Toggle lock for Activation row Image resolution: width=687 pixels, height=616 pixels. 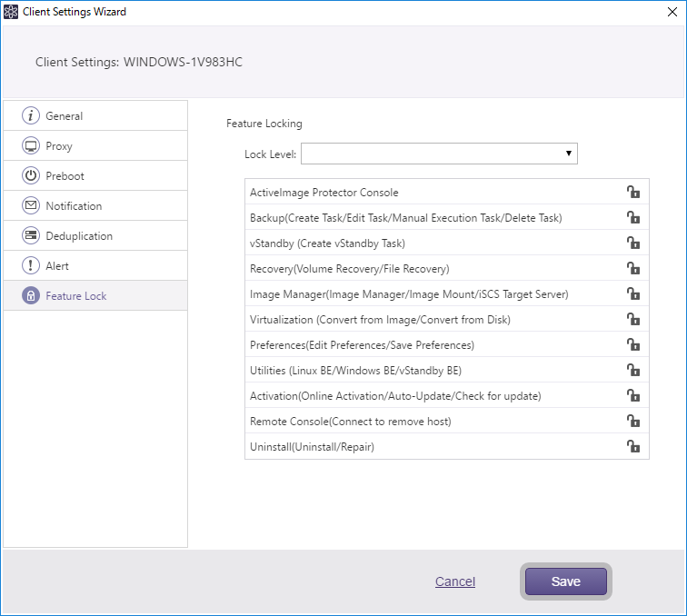tap(633, 395)
